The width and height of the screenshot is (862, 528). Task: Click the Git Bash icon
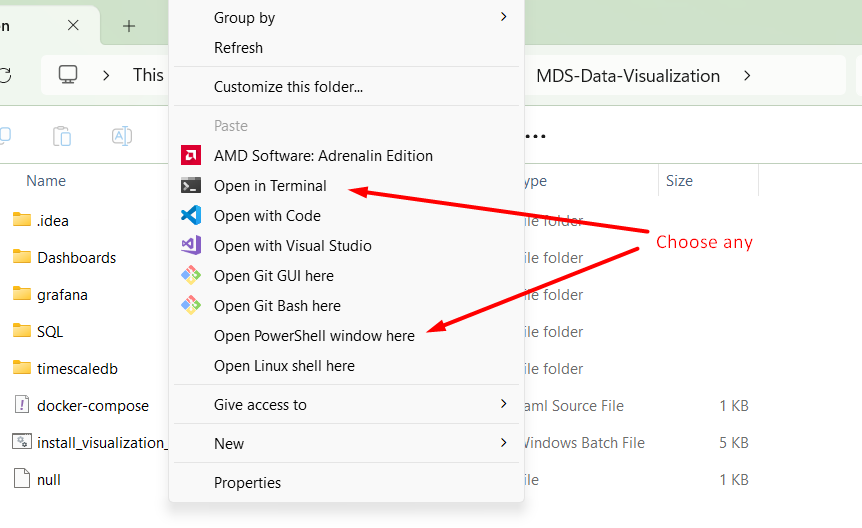click(x=190, y=306)
